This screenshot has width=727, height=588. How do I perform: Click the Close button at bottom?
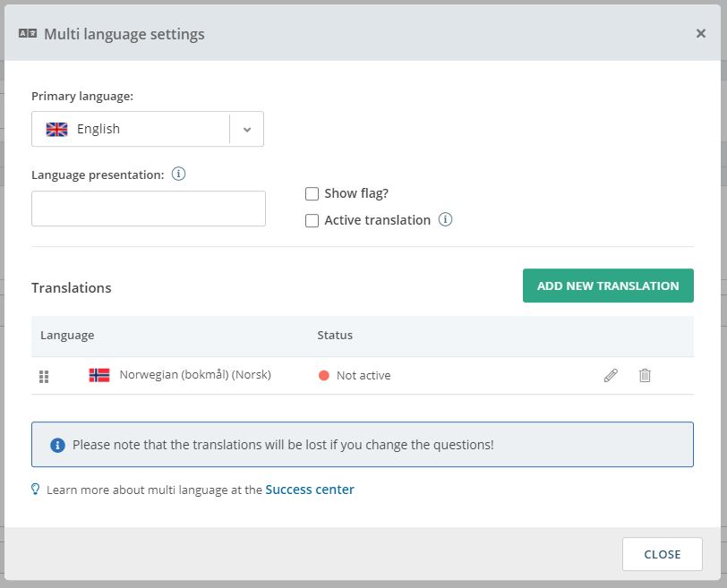[x=663, y=554]
